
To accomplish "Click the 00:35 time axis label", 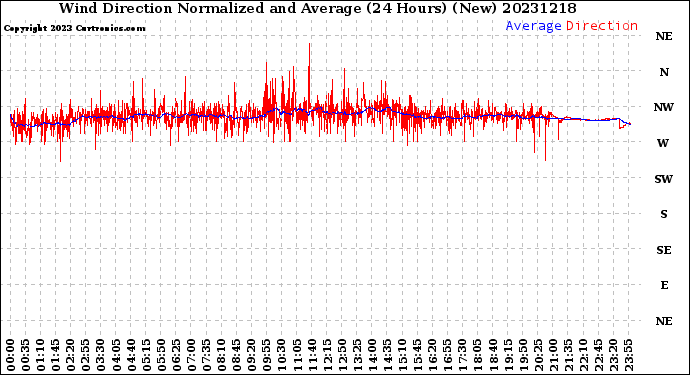I will click(26, 355).
